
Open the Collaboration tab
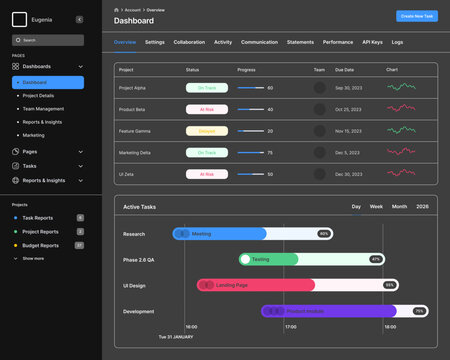click(189, 42)
